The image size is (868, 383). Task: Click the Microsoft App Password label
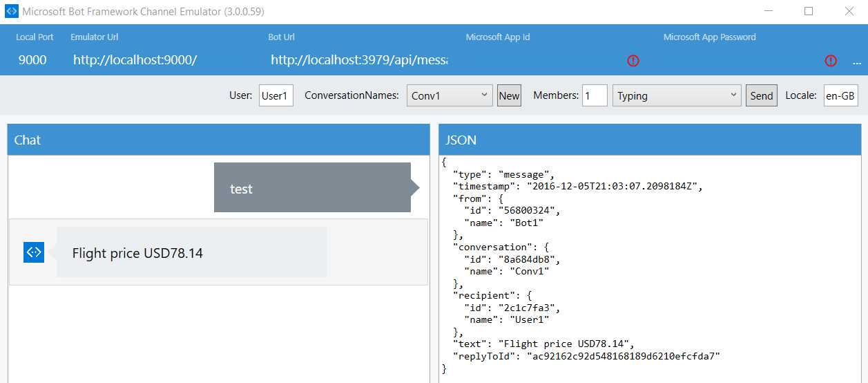[x=709, y=37]
